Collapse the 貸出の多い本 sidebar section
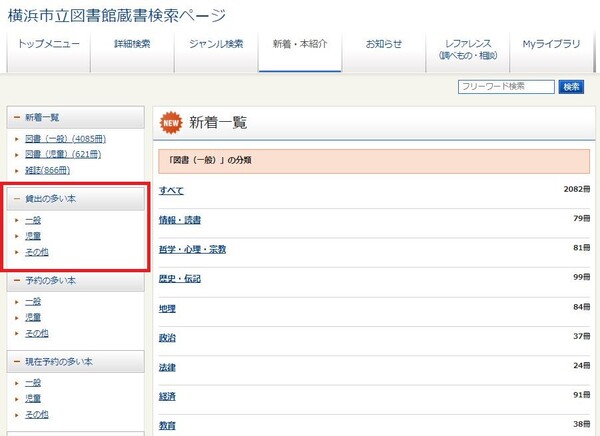 point(17,199)
